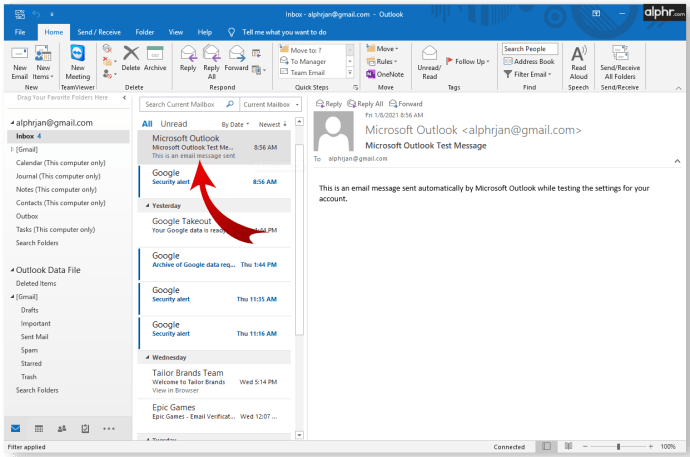Screen dimensions: 690x457
Task: Open Tasks view in navigation bar
Action: click(x=85, y=428)
